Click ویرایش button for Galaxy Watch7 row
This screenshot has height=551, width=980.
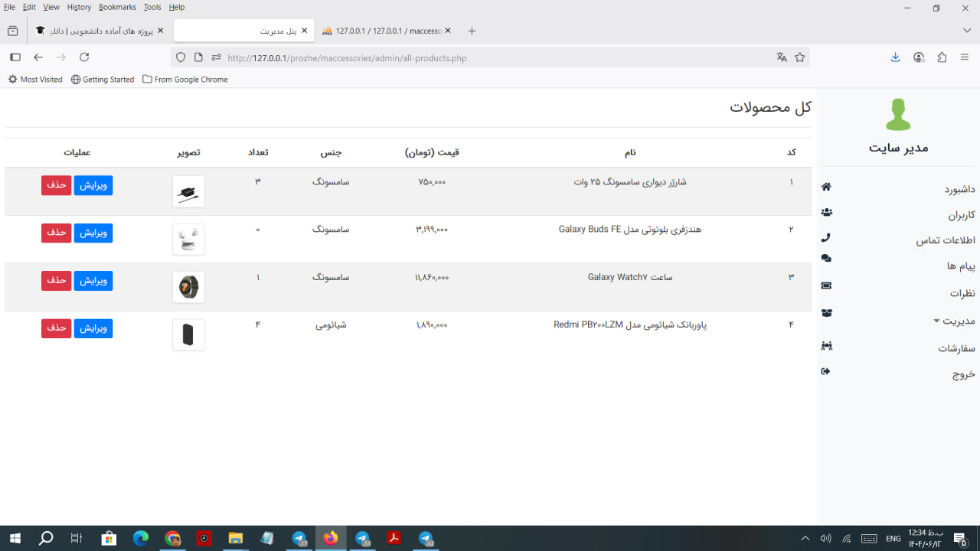pos(93,281)
